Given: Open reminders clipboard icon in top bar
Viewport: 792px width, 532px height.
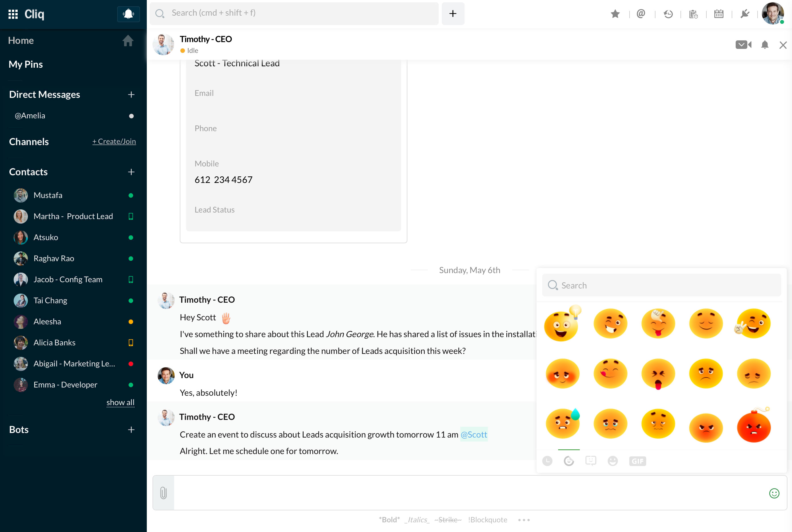Looking at the screenshot, I should tap(693, 14).
